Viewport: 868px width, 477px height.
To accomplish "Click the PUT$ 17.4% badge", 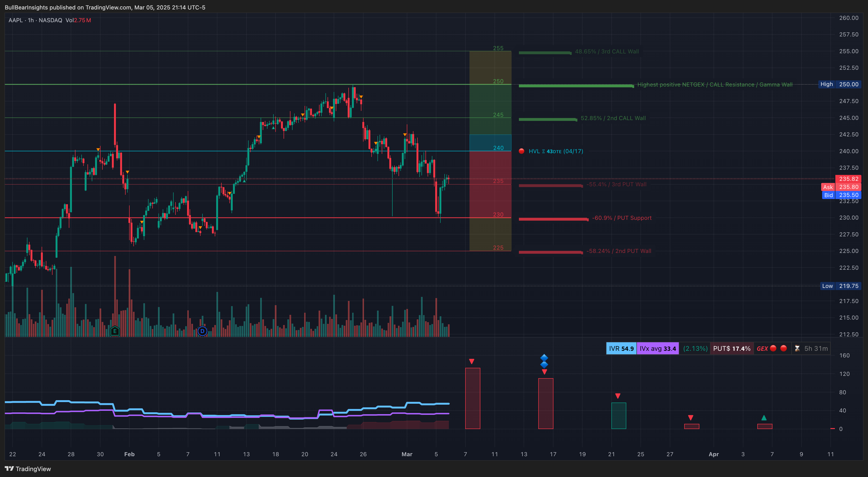I will click(732, 348).
